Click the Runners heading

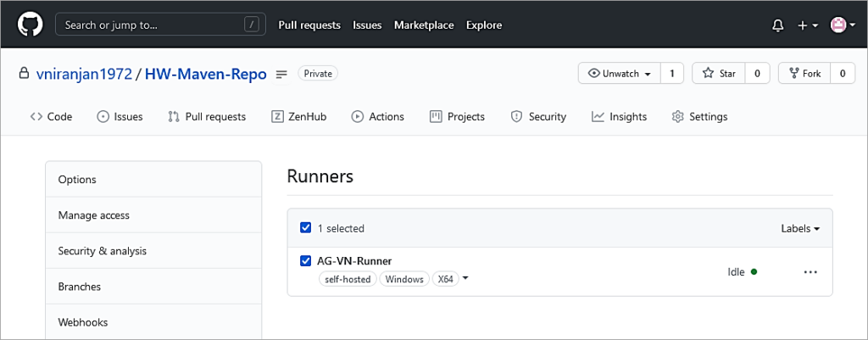320,176
